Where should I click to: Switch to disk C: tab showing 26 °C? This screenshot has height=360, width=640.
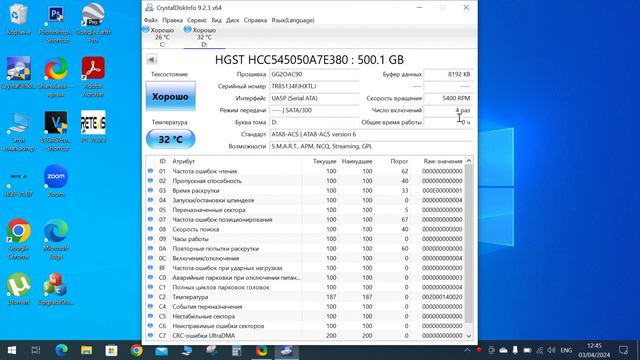point(162,37)
